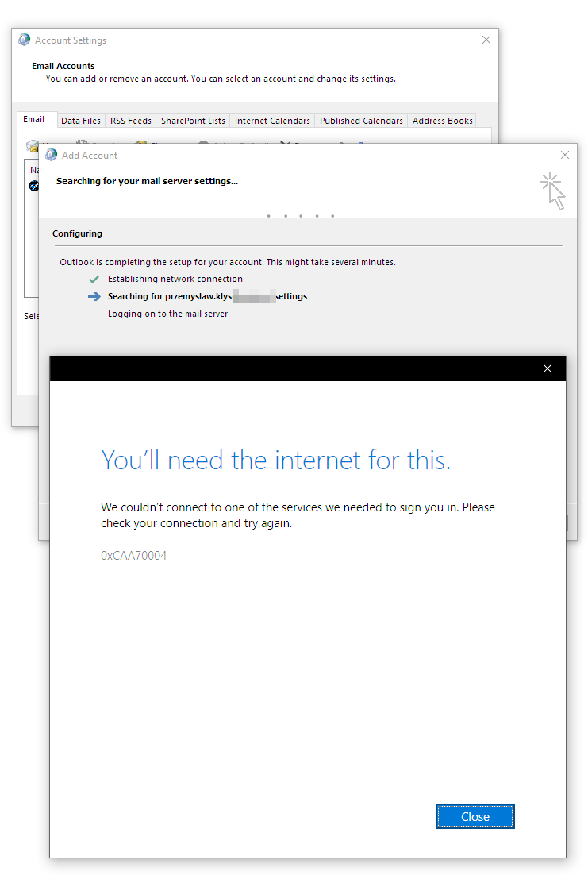Click the new email account envelope icon

[x=32, y=146]
